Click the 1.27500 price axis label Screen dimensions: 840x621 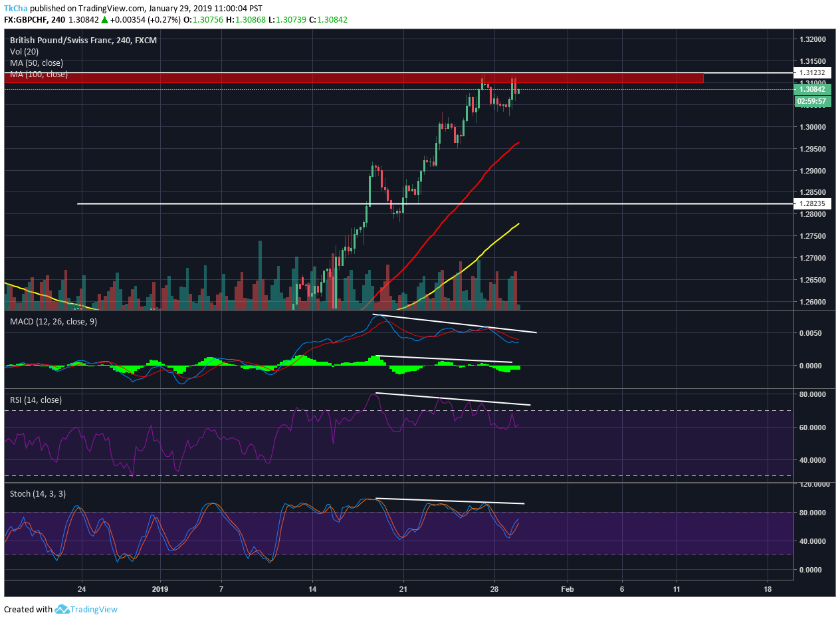pos(813,236)
